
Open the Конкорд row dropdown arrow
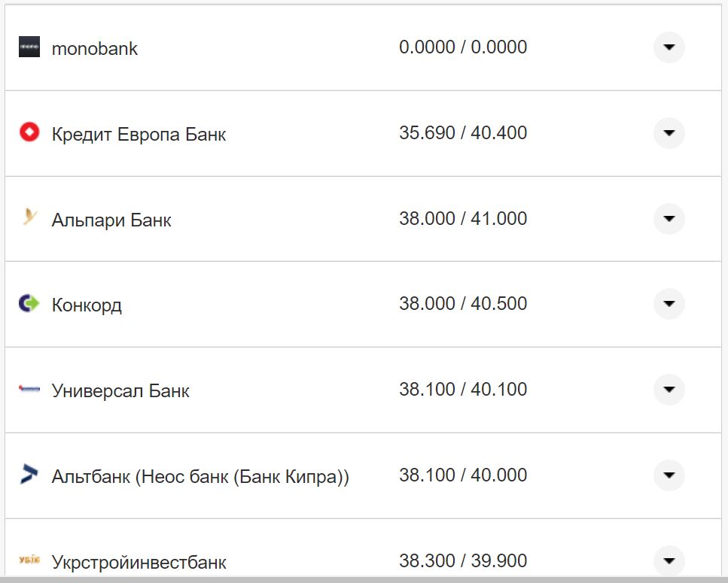pyautogui.click(x=669, y=304)
